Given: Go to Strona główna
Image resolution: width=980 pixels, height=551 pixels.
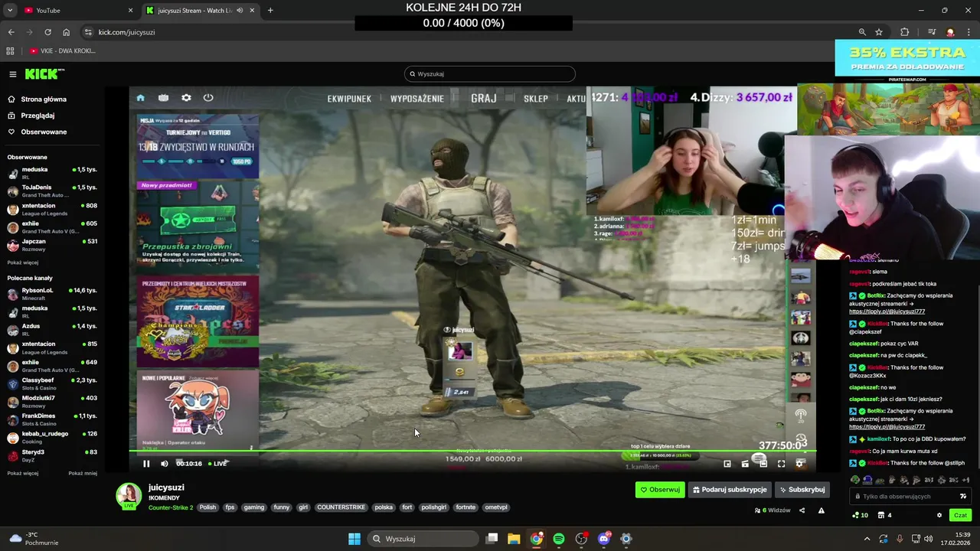Looking at the screenshot, I should (x=38, y=99).
